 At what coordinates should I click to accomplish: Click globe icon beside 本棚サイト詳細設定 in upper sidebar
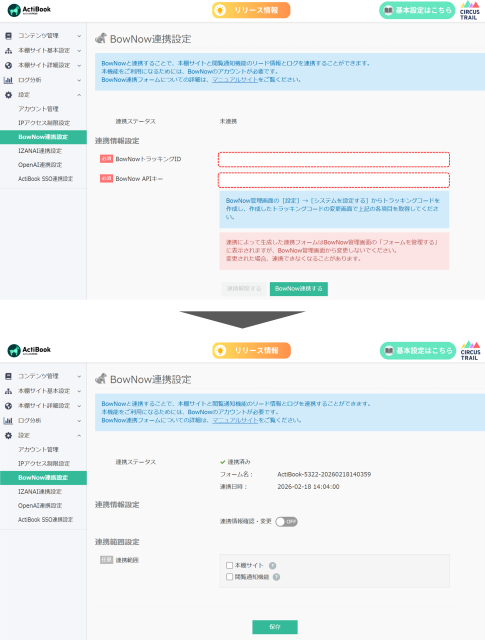[x=8, y=65]
